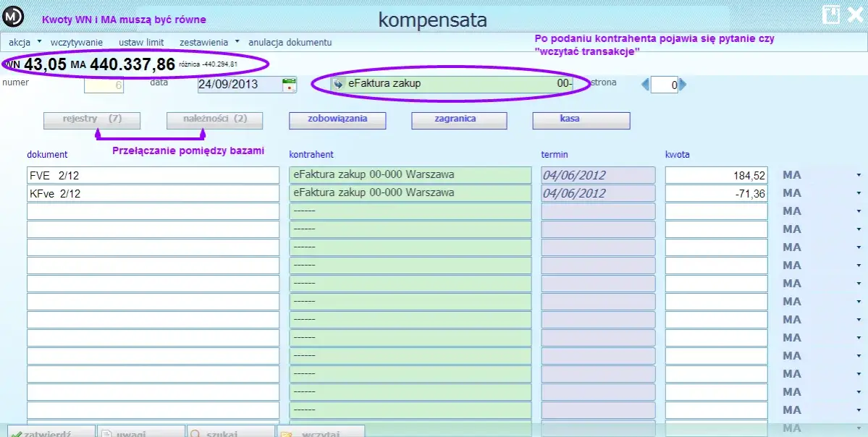Click the strona page number field

[x=665, y=85]
